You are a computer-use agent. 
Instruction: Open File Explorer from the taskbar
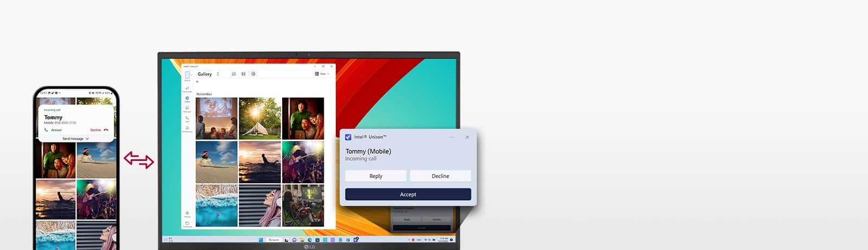pos(302,240)
